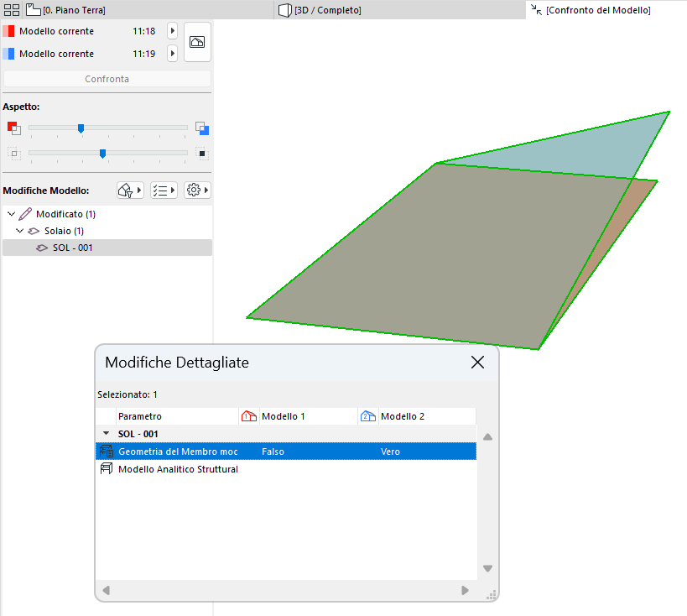Collapse the SOL - 001 table group
Screen dimensions: 687x616
click(106, 433)
